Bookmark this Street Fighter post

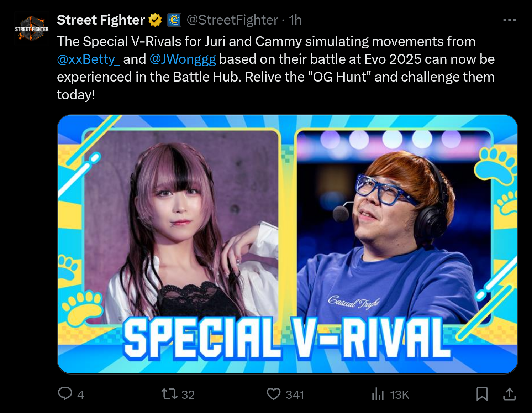[x=482, y=394]
